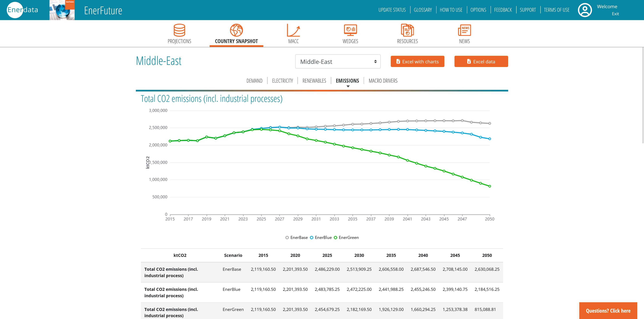This screenshot has height=319, width=644.
Task: Click the Total CO2 emissions chart title
Action: point(211,99)
